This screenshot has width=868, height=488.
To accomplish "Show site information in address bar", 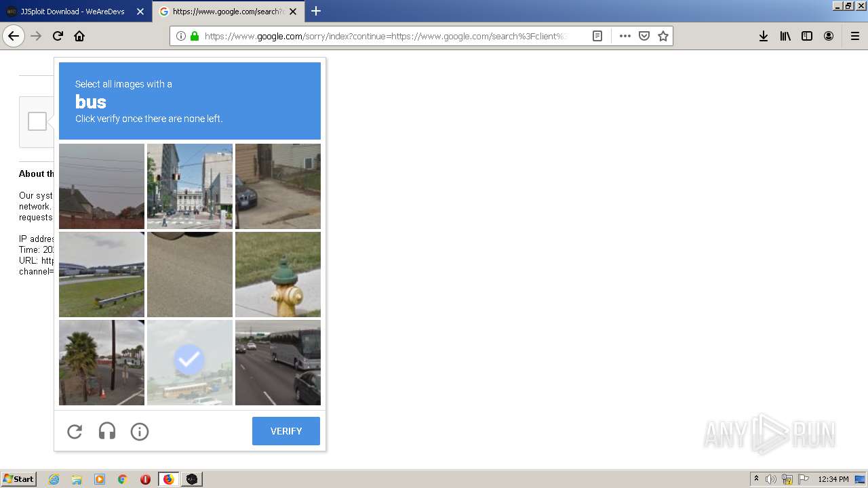I will (x=180, y=36).
